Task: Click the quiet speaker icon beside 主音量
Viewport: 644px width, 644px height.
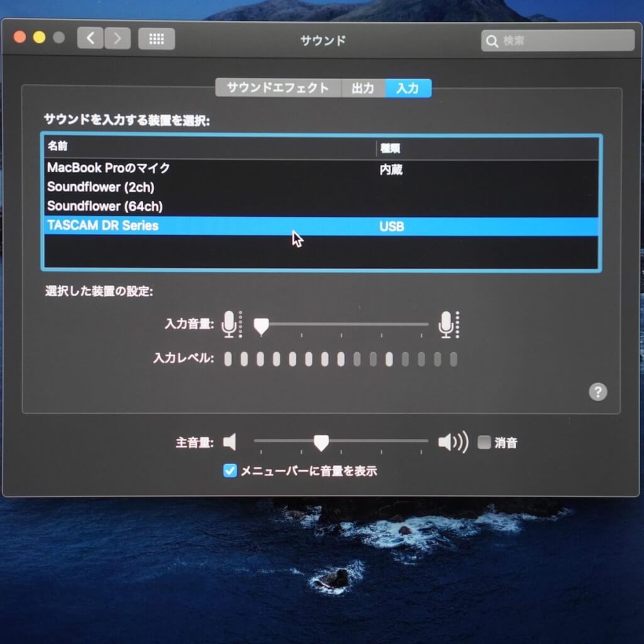Action: [x=230, y=442]
